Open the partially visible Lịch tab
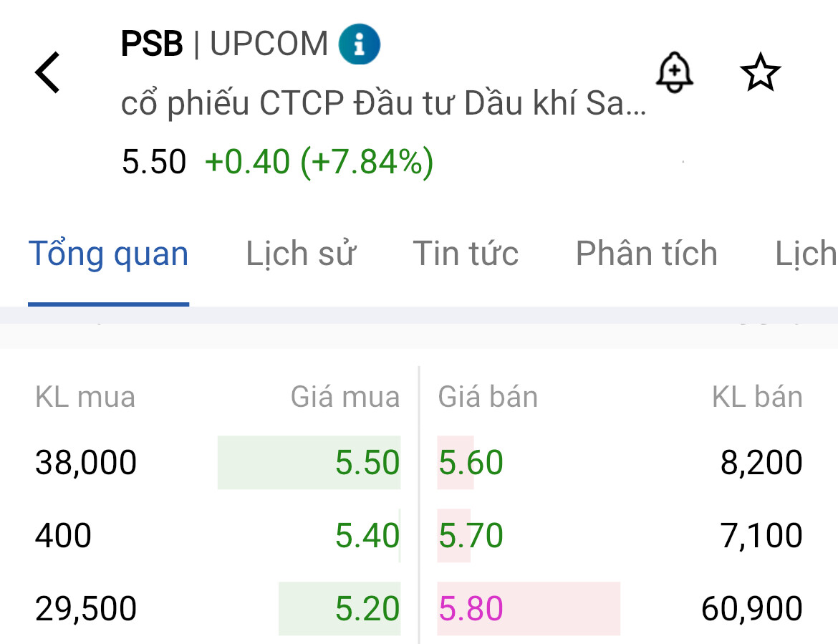Screen dimensions: 838x644 [x=805, y=254]
